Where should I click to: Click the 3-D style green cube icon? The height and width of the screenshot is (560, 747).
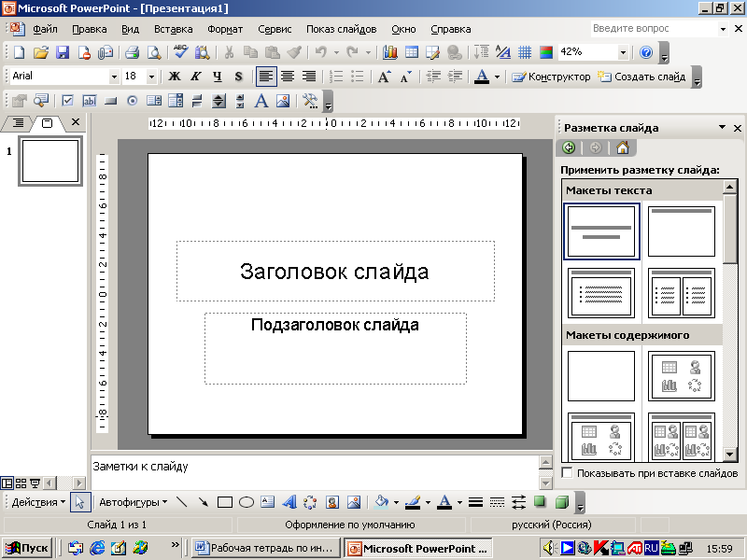[x=562, y=502]
